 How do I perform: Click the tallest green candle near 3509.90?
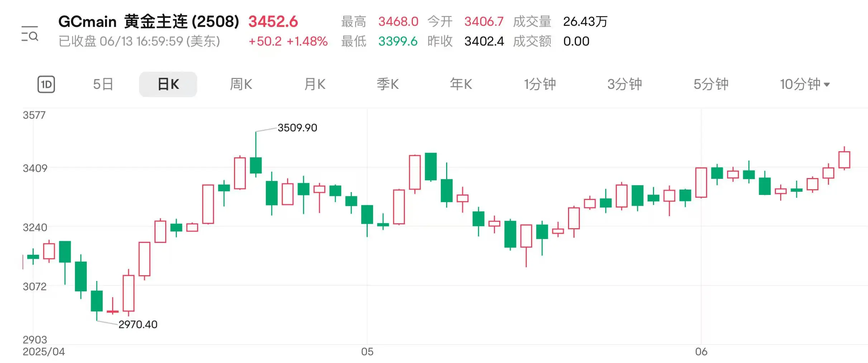256,165
